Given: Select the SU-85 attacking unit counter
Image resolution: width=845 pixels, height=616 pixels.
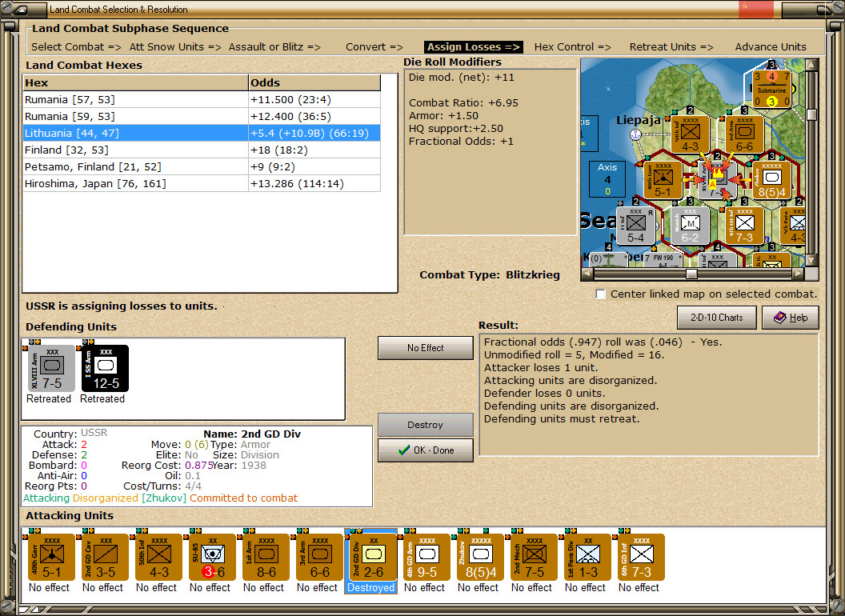Looking at the screenshot, I should (x=212, y=556).
